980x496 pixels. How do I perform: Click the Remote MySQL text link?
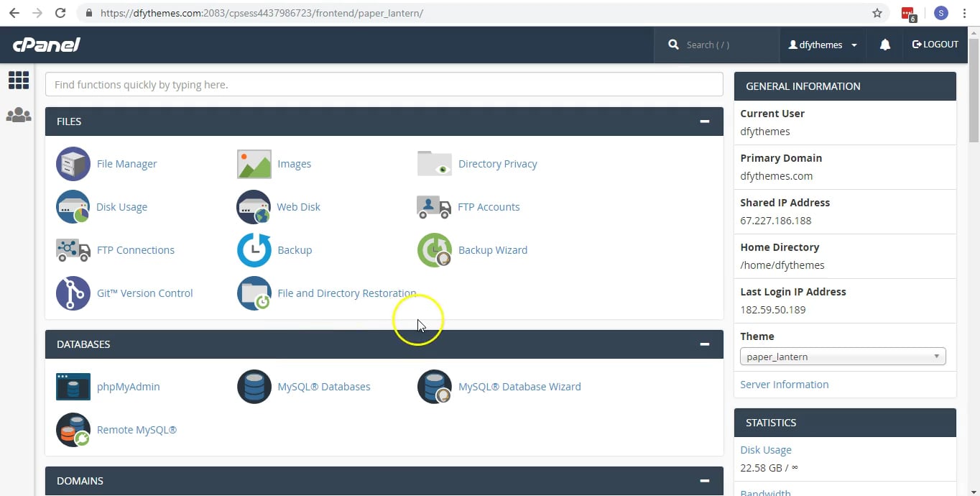click(x=137, y=430)
